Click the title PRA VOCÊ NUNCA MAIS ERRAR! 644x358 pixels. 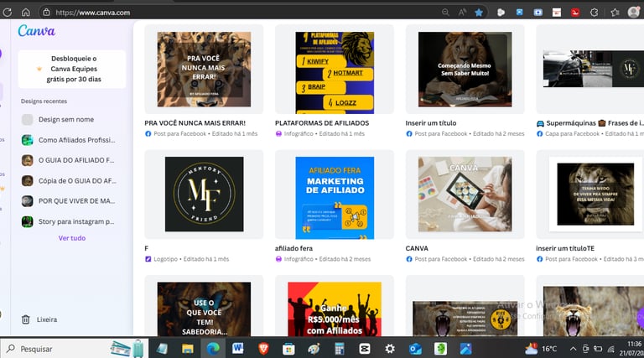coord(195,122)
